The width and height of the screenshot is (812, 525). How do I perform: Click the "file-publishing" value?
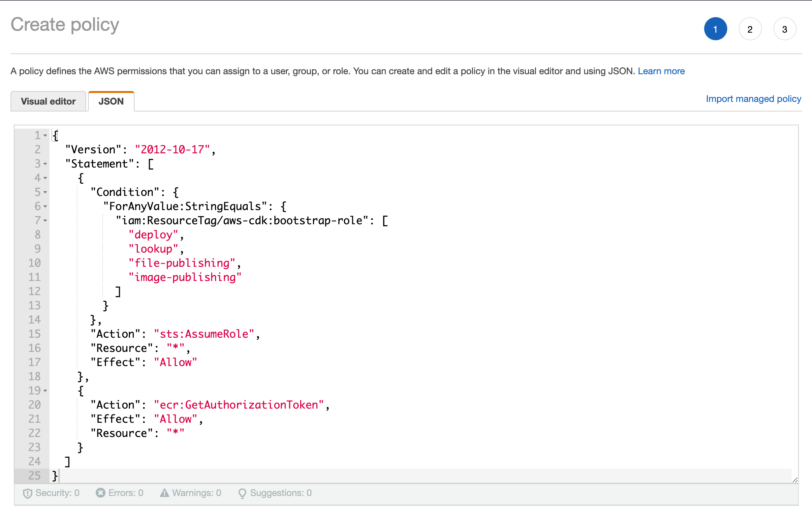[x=182, y=263]
